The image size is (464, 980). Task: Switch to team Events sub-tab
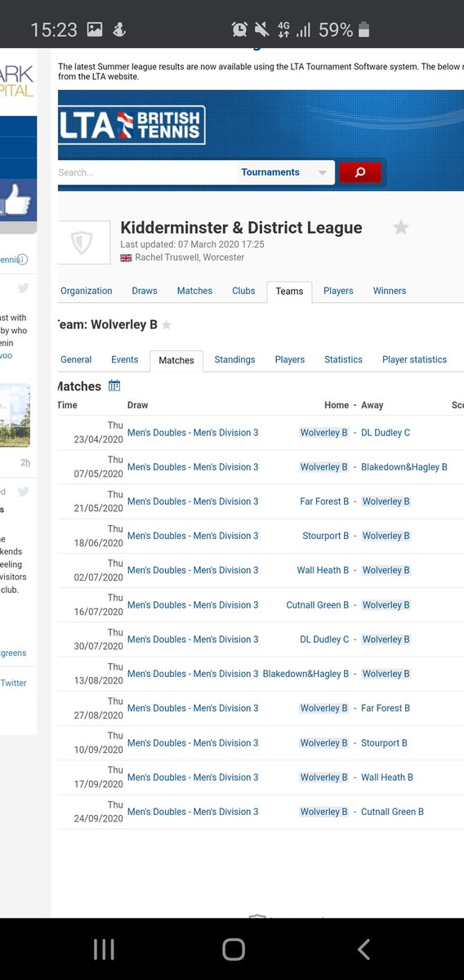coord(125,359)
